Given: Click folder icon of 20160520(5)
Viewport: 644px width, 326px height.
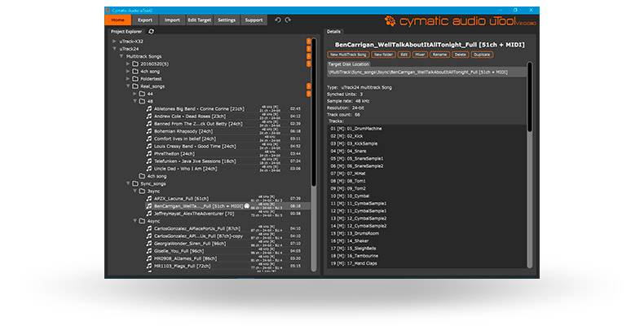Looking at the screenshot, I should click(135, 64).
